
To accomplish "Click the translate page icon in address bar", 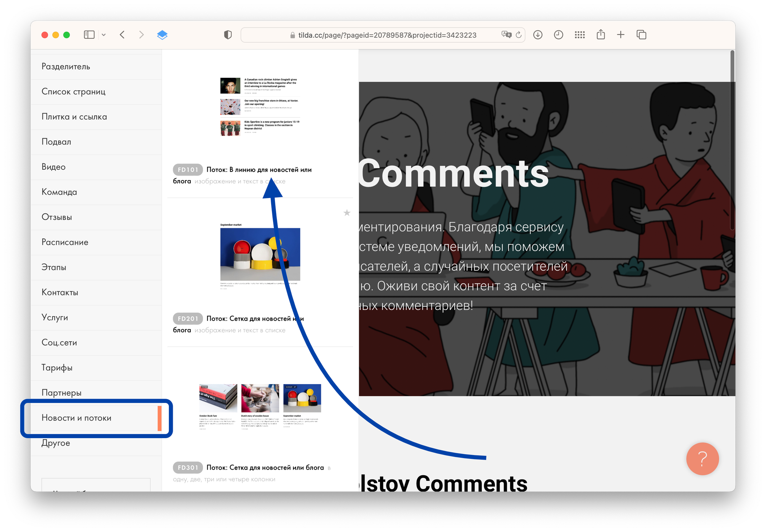I will [506, 34].
